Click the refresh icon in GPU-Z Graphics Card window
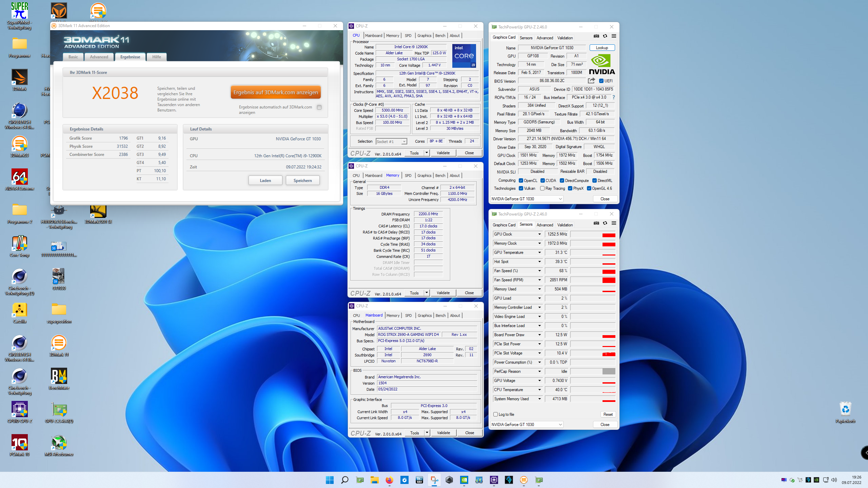 605,36
